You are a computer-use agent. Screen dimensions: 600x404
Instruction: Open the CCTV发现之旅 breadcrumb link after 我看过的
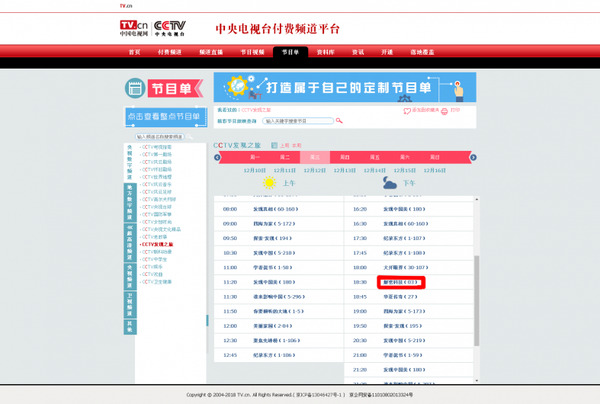click(256, 110)
